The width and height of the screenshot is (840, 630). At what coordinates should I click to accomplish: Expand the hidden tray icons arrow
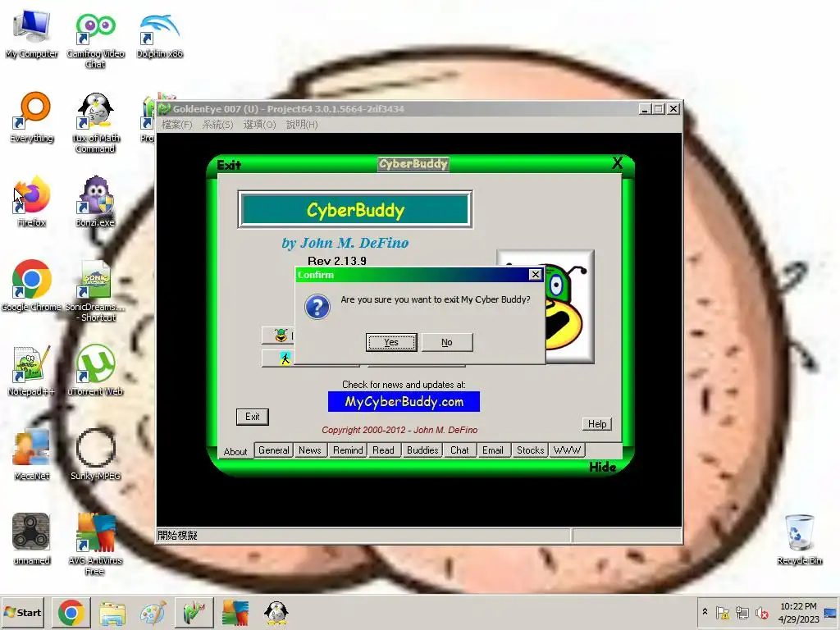click(x=705, y=611)
